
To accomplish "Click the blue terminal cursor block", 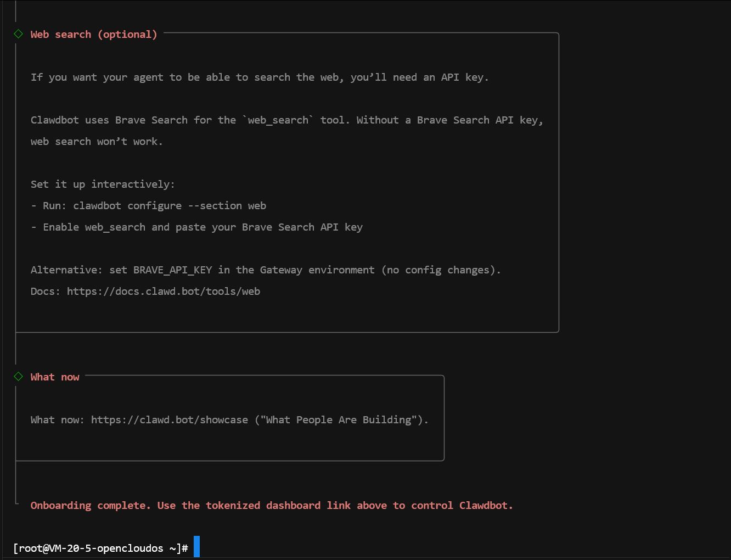I will tap(196, 547).
